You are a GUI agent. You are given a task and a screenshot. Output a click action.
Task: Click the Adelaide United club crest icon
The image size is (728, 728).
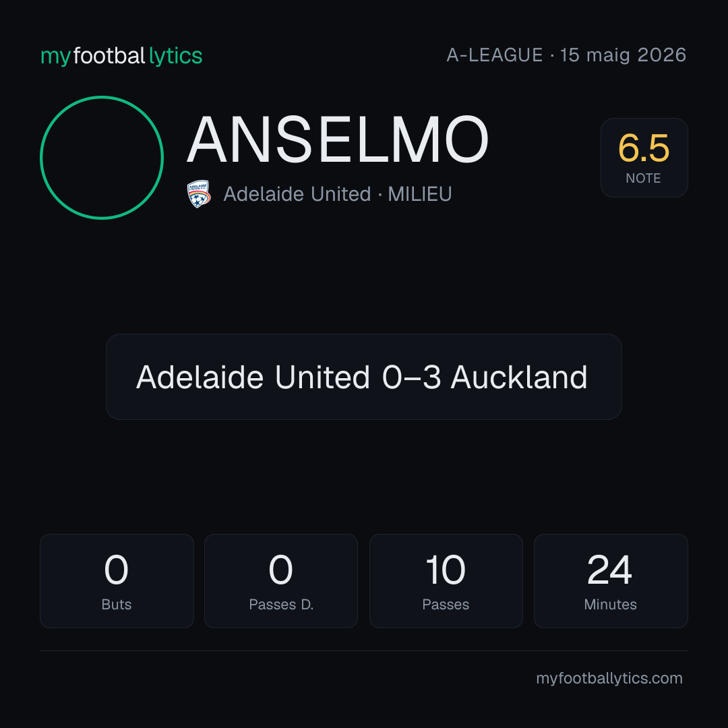199,193
